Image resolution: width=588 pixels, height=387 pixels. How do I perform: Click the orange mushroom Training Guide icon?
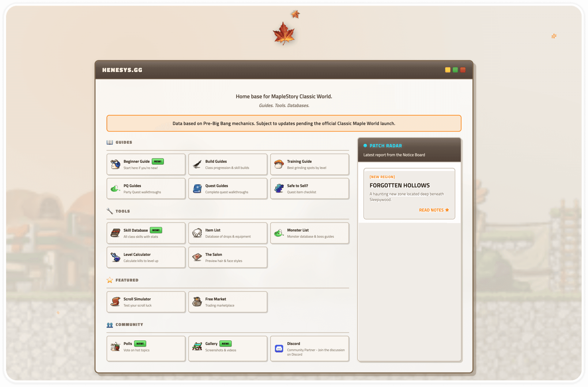coord(279,165)
